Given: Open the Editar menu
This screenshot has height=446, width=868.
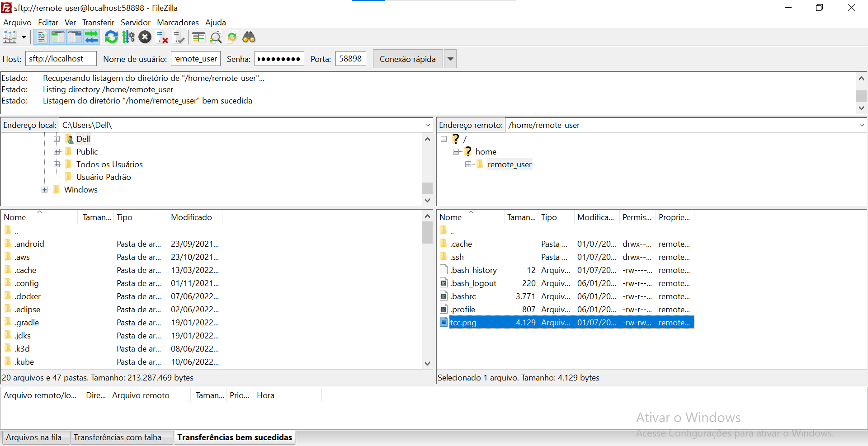Looking at the screenshot, I should point(48,23).
